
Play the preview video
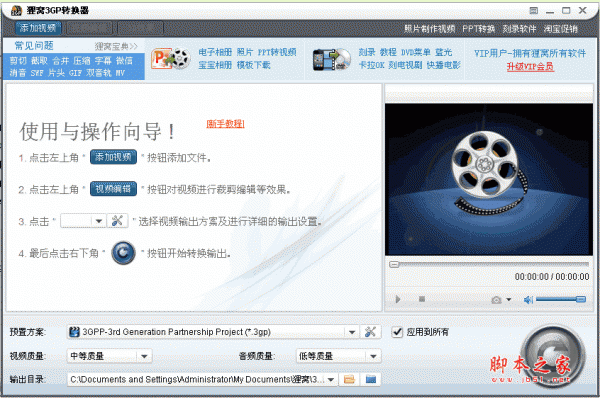pos(398,299)
